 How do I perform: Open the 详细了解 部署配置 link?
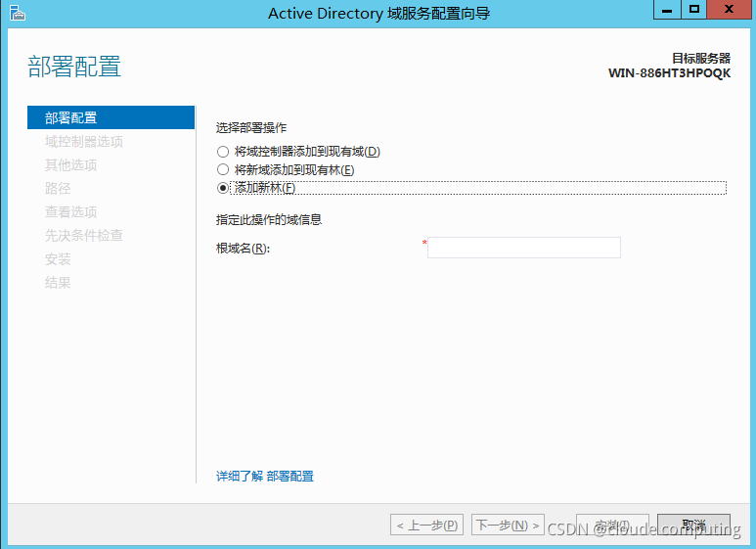click(265, 477)
